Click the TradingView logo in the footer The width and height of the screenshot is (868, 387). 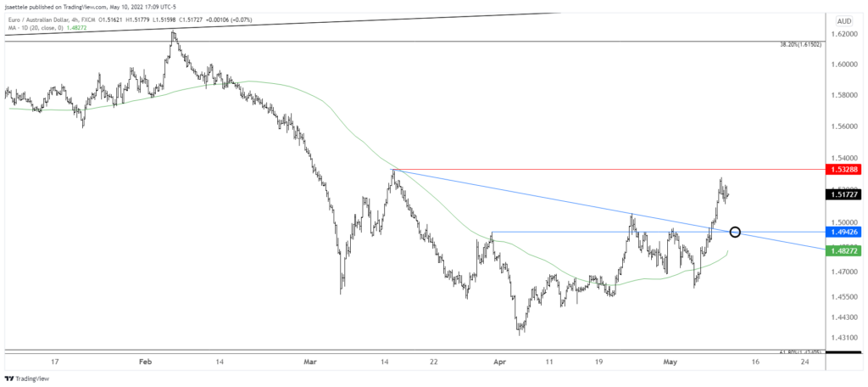26,379
